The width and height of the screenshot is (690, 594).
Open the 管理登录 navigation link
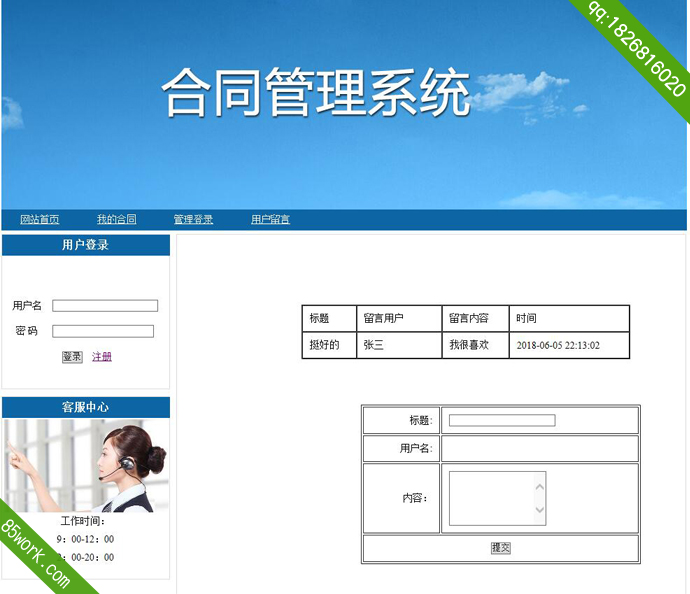pos(193,219)
